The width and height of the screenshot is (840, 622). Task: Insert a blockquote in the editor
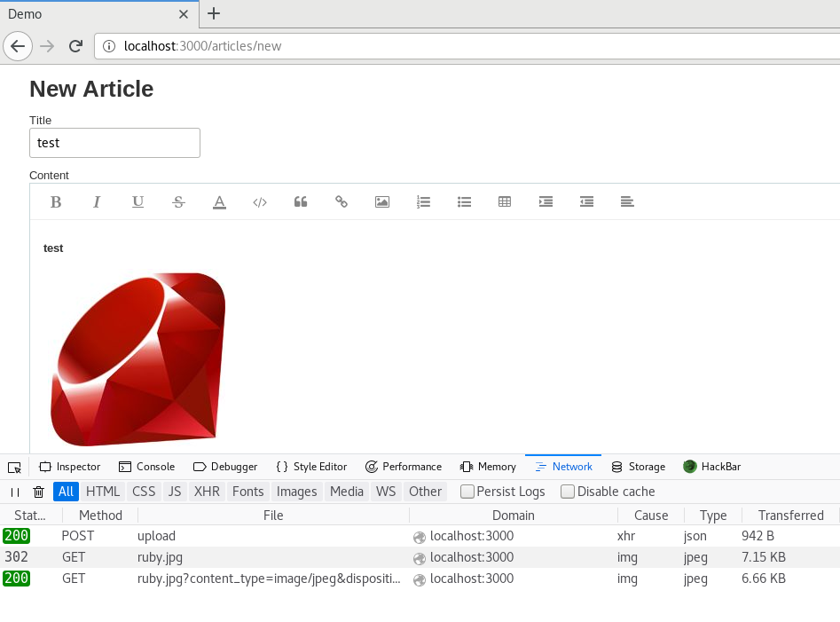pyautogui.click(x=301, y=202)
